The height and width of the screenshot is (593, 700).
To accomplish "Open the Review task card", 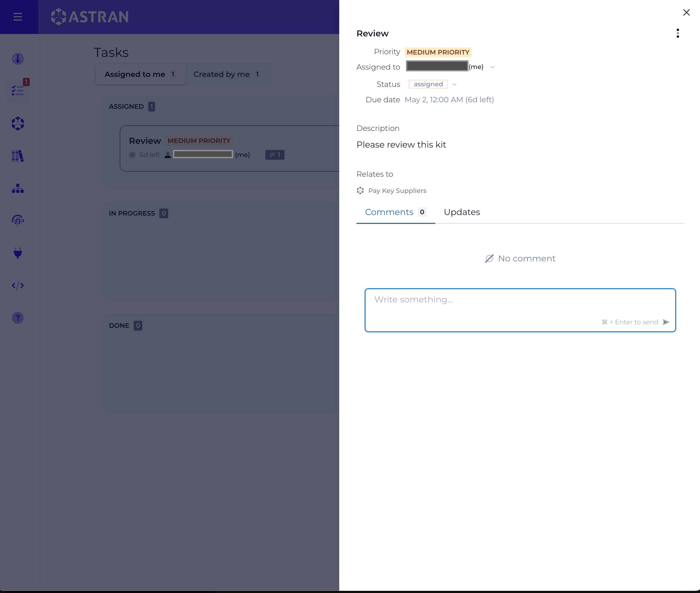I will tap(230, 148).
